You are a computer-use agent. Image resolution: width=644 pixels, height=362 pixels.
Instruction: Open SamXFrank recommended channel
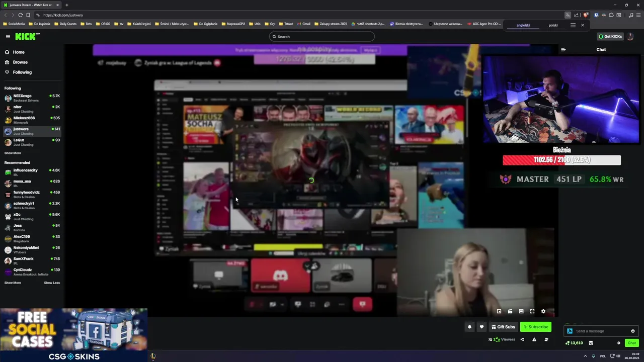tap(32, 260)
